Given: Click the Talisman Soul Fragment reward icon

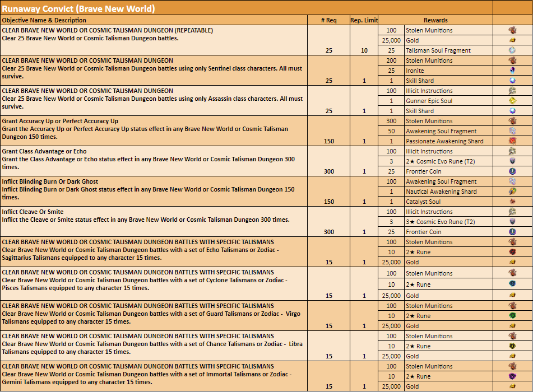Looking at the screenshot, I should click(512, 50).
